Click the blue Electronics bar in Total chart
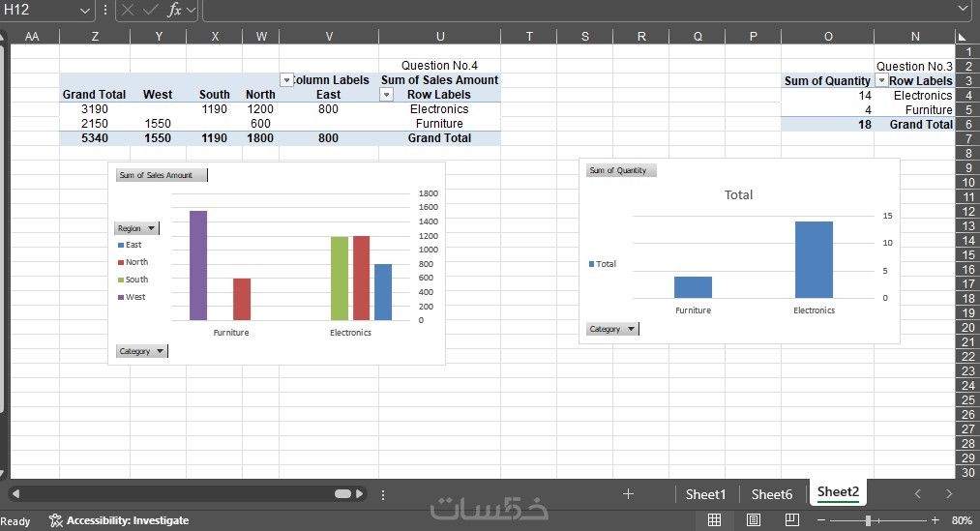This screenshot has height=531, width=980. 814,259
